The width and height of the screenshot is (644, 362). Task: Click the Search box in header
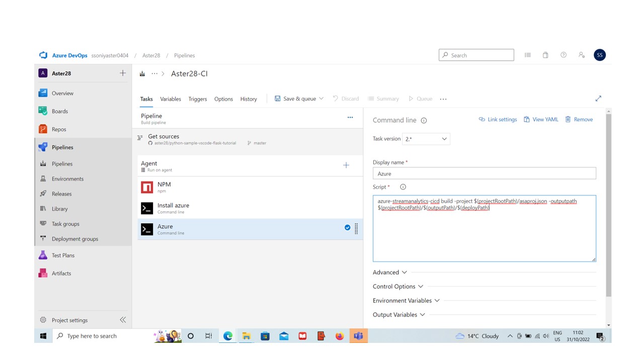pyautogui.click(x=476, y=55)
